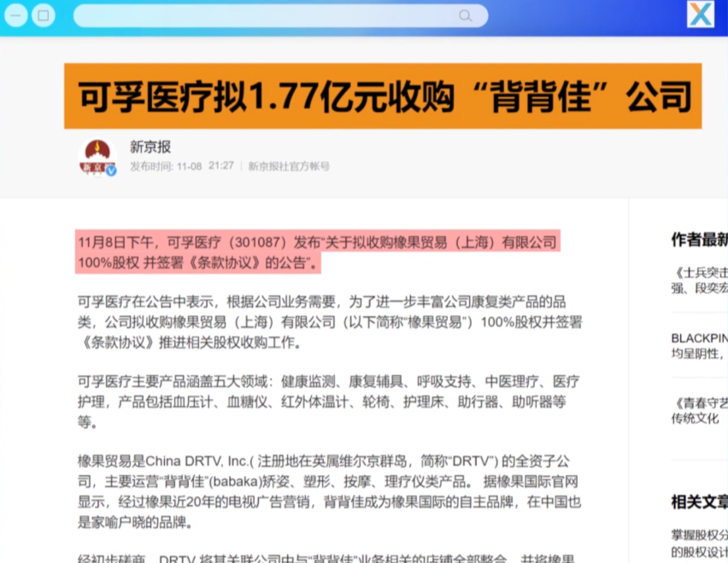Open related article 掌握股权分

pyautogui.click(x=699, y=542)
